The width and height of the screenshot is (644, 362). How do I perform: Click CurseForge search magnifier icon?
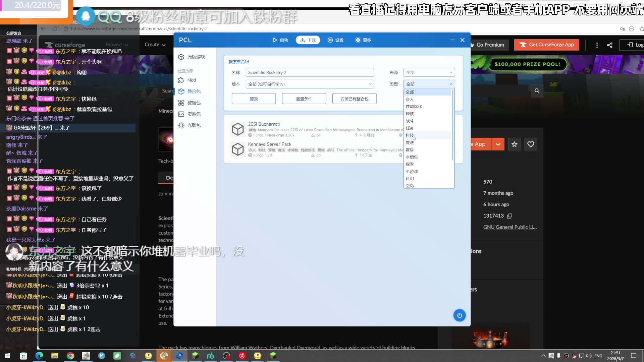[x=537, y=91]
